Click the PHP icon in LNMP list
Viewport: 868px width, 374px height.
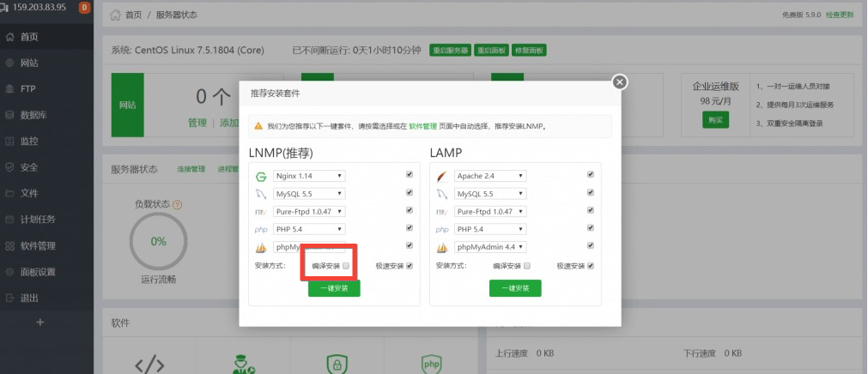[262, 230]
